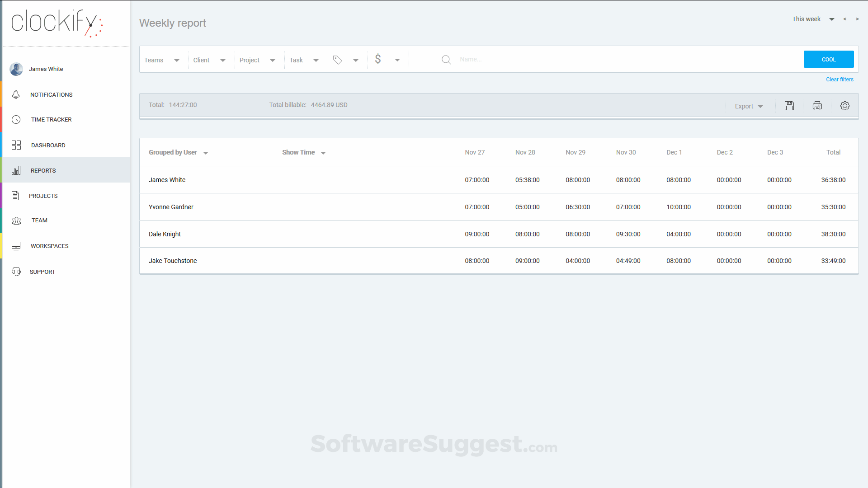Image resolution: width=868 pixels, height=488 pixels.
Task: Click the tag filter icon
Action: (338, 60)
